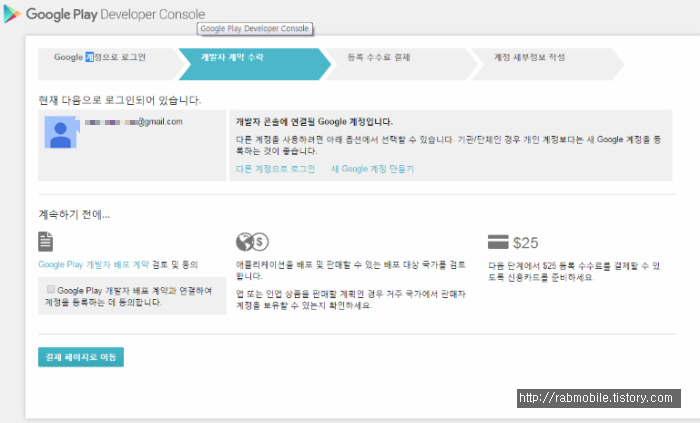The width and height of the screenshot is (700, 423).
Task: Select the '계정 세부정보 작성' step tab
Action: [547, 64]
